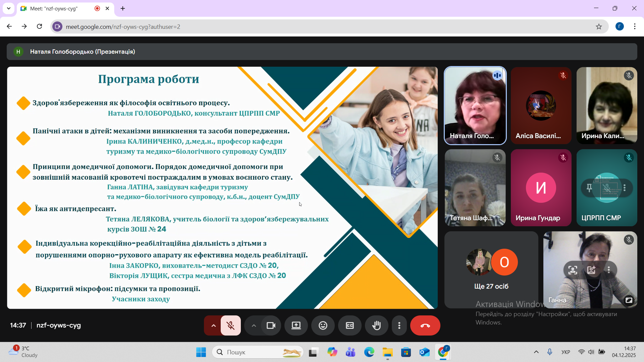644x362 pixels.
Task: Pin the ЦПРПП СМР participant tile
Action: tap(589, 188)
